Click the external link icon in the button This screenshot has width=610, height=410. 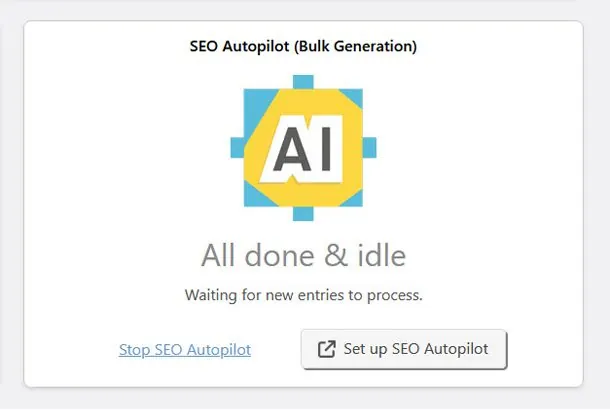(326, 349)
